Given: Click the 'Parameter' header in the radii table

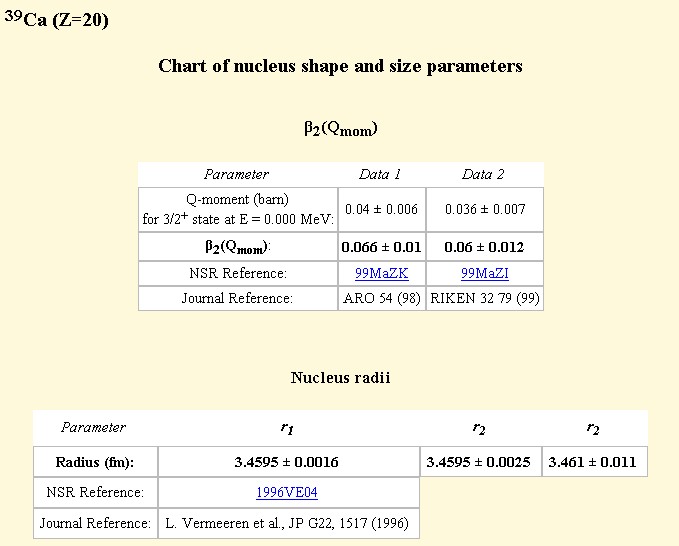Looking at the screenshot, I should click(94, 427).
